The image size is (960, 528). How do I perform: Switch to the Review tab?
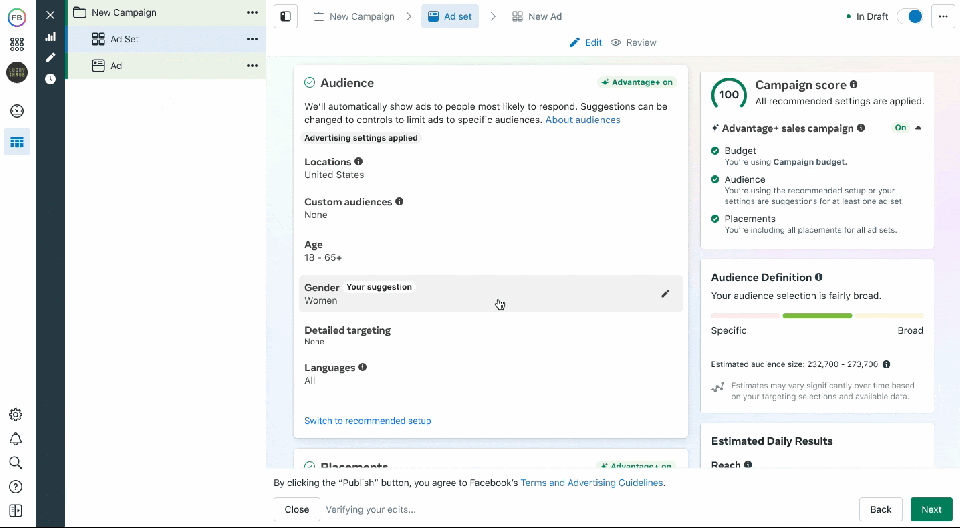point(634,43)
